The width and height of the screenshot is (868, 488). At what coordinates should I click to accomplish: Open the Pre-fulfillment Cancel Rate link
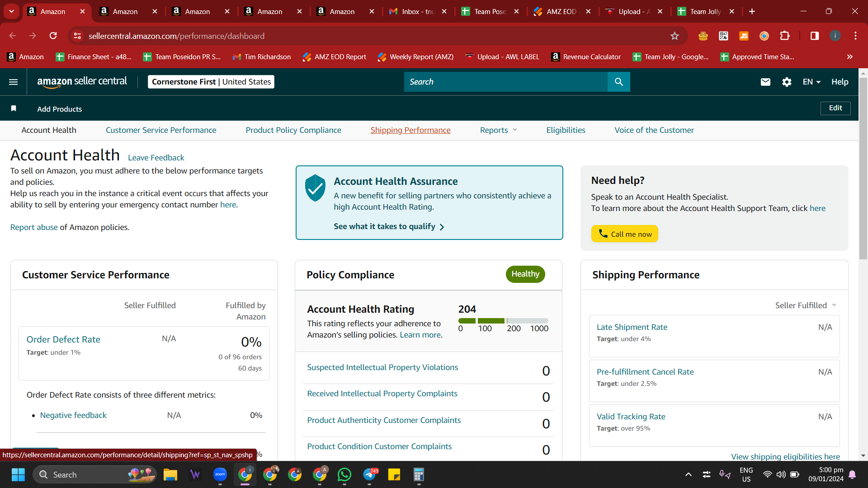pyautogui.click(x=645, y=372)
